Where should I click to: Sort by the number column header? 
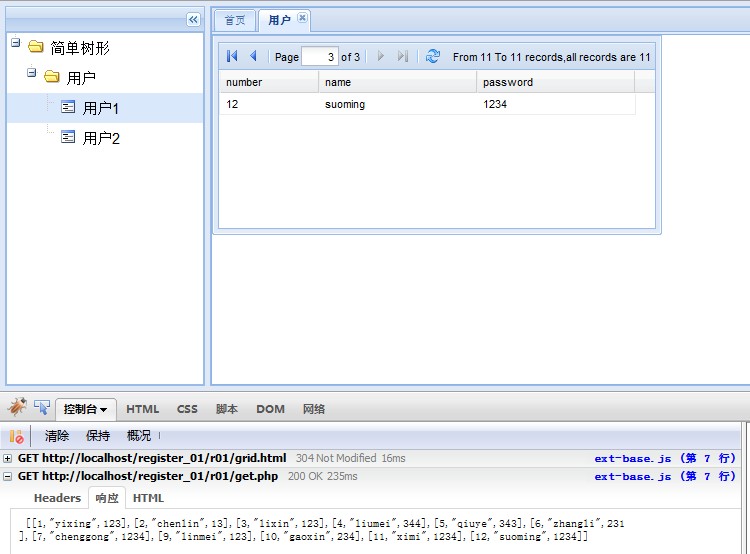269,82
